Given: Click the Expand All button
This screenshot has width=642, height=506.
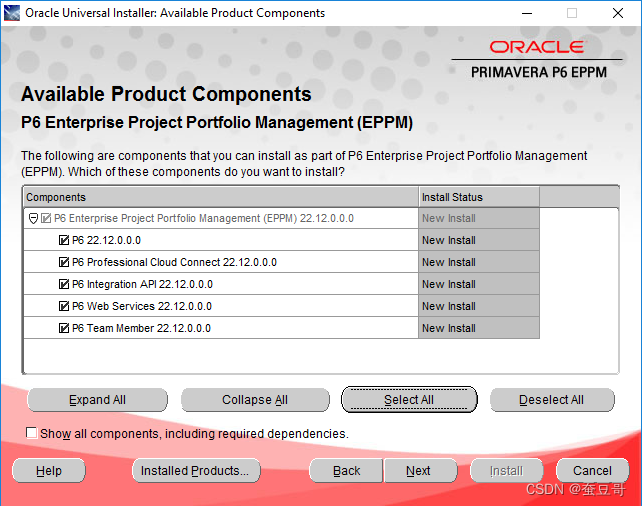Looking at the screenshot, I should [x=97, y=400].
